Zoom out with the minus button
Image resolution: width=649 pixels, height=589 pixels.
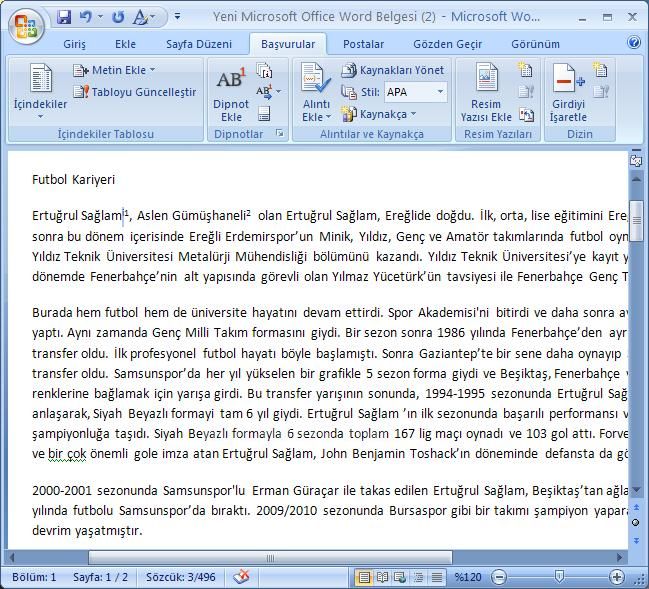(x=499, y=577)
